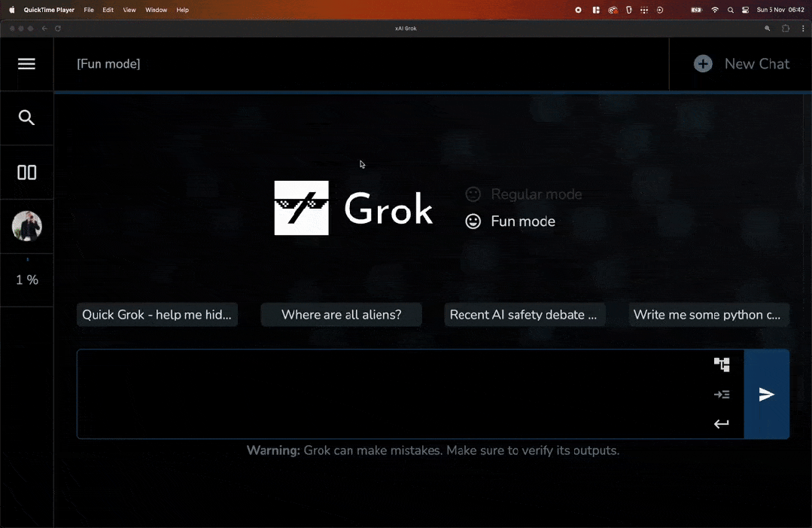Open the QuickTime Player menu
Screen dimensions: 812x528
[x=49, y=10]
